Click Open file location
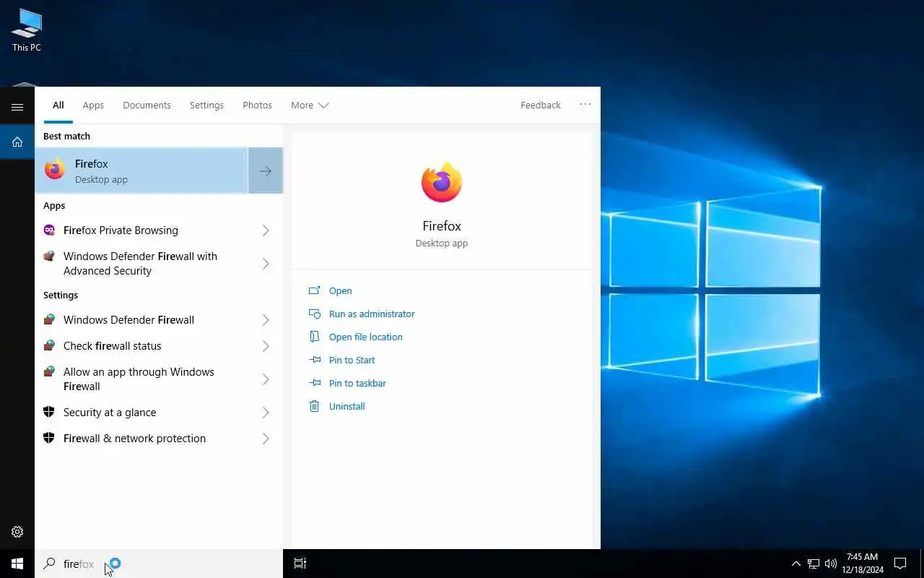Viewport: 924px width, 578px height. [x=365, y=337]
